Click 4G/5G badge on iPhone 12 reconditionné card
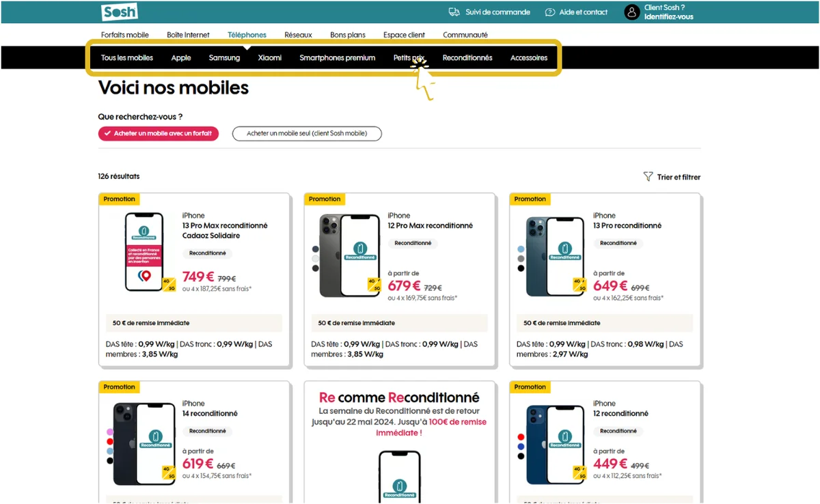This screenshot has width=820, height=504. [579, 472]
